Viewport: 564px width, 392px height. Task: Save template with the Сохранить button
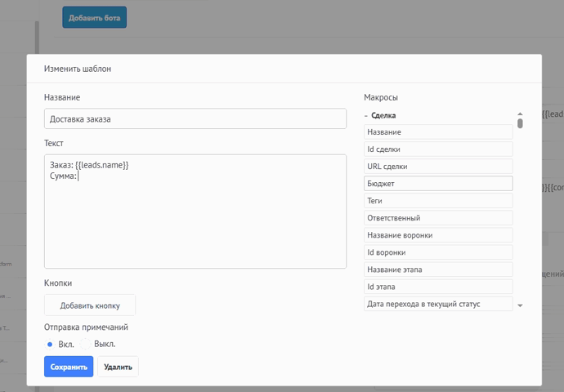[x=69, y=367]
